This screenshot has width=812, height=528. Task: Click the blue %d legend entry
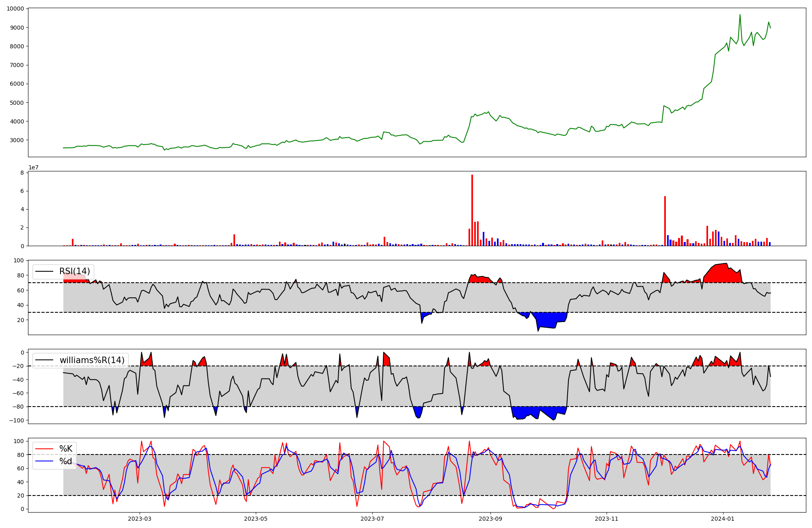66,461
